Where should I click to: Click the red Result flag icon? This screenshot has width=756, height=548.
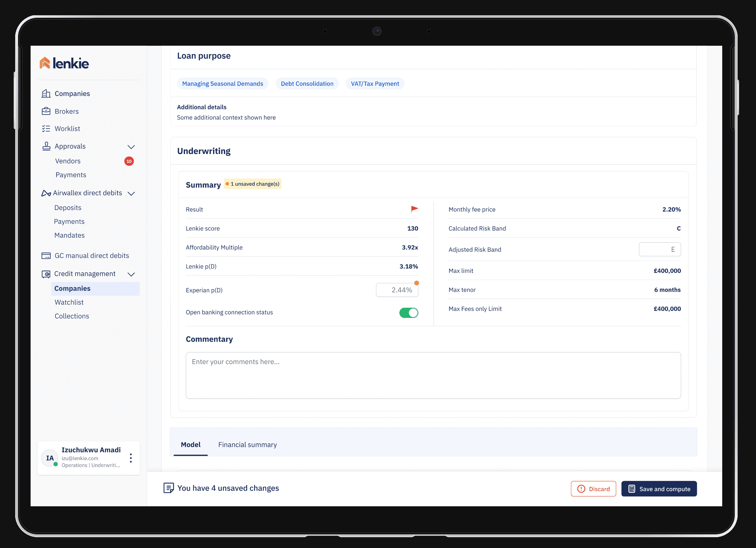point(414,209)
